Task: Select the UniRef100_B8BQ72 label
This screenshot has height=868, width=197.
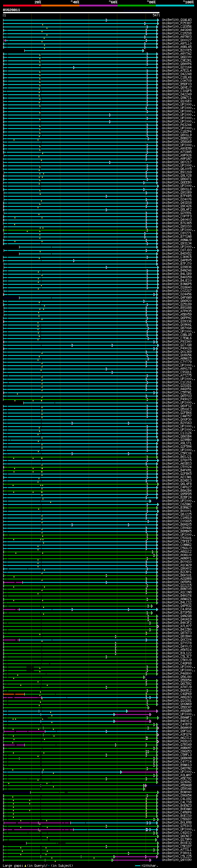Action: [177, 139]
